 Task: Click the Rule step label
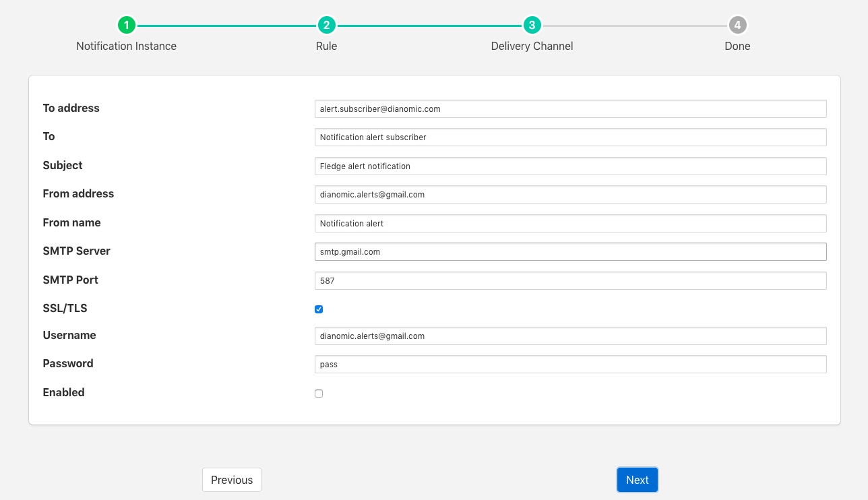pos(326,46)
